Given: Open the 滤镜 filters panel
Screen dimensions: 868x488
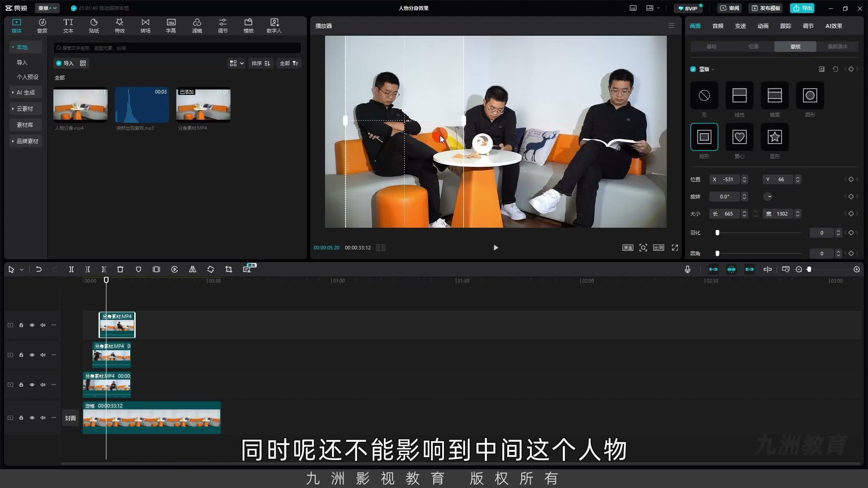Looking at the screenshot, I should [197, 26].
